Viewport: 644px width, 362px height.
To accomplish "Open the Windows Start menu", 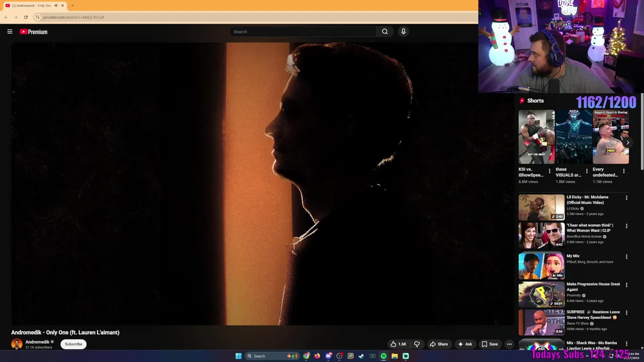I will (238, 356).
